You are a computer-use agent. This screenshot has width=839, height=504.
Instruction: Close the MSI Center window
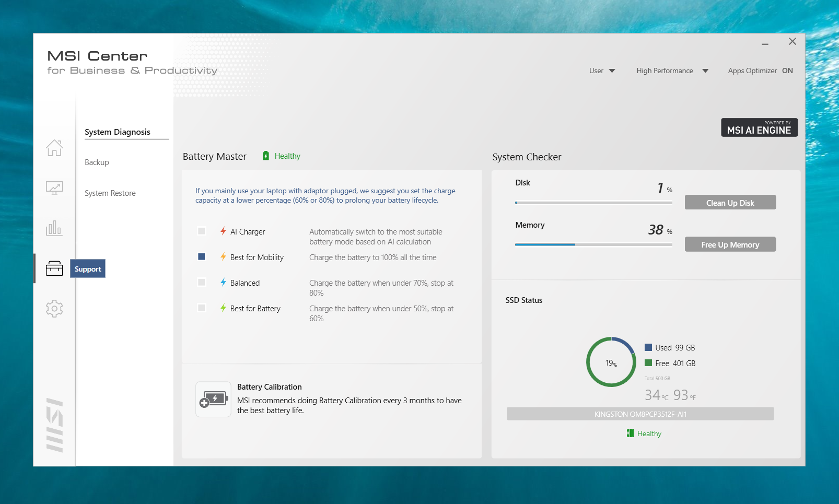pyautogui.click(x=793, y=42)
